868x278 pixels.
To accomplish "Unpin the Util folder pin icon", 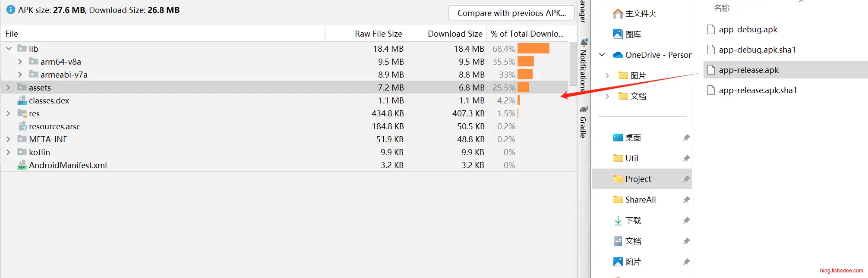I will 686,159.
